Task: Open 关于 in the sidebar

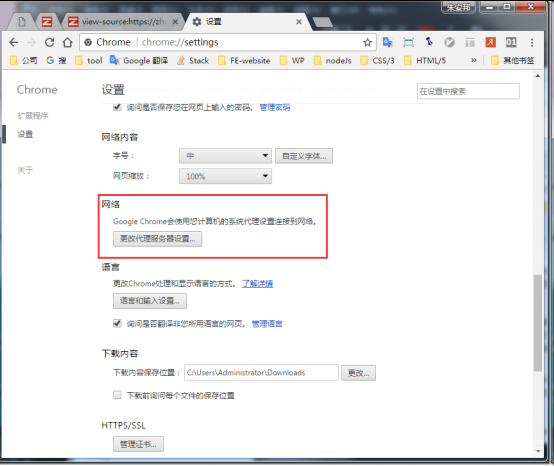Action: (x=25, y=170)
